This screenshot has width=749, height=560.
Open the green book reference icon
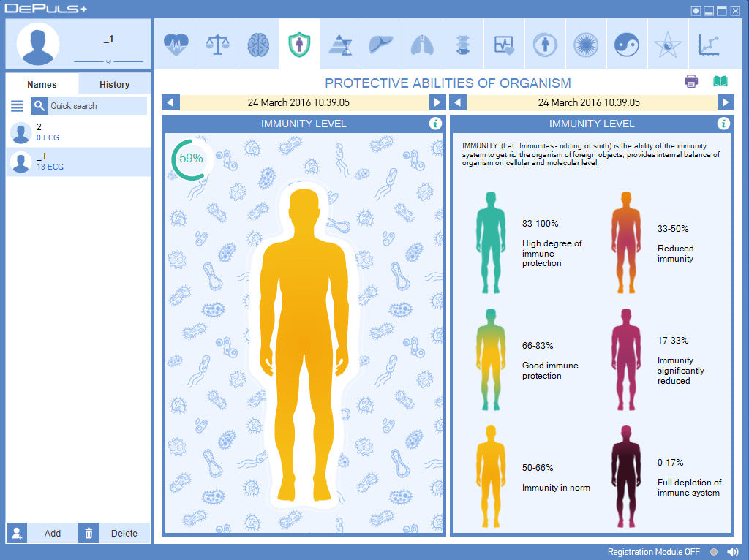(720, 81)
